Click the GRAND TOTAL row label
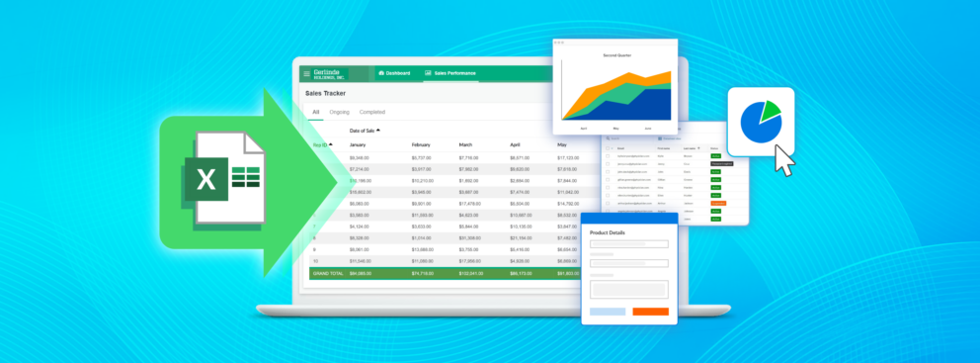 pos(328,274)
